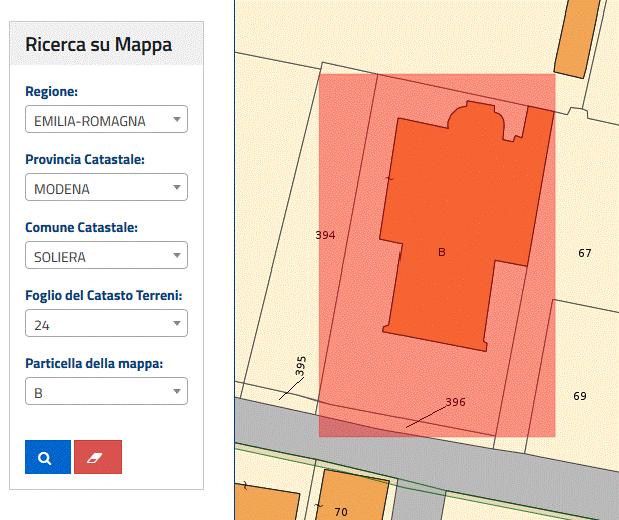The width and height of the screenshot is (619, 520).
Task: Click the blue magnifier search button
Action: (x=48, y=457)
